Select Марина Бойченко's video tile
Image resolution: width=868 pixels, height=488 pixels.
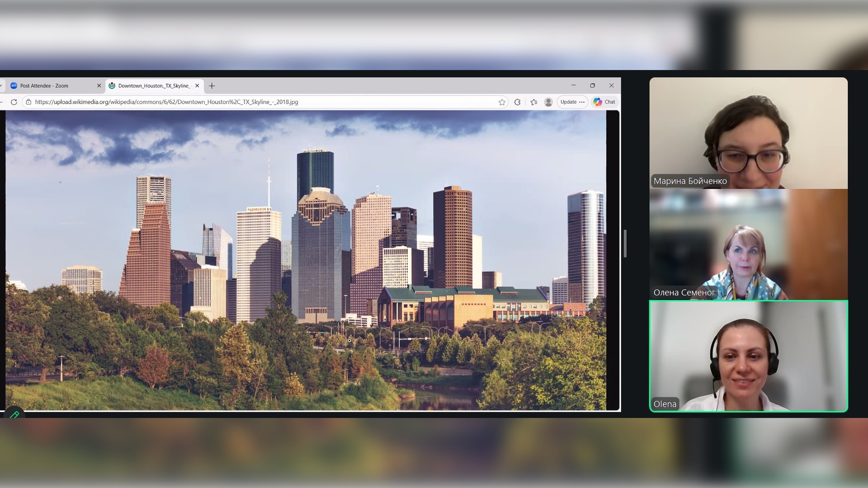click(748, 133)
